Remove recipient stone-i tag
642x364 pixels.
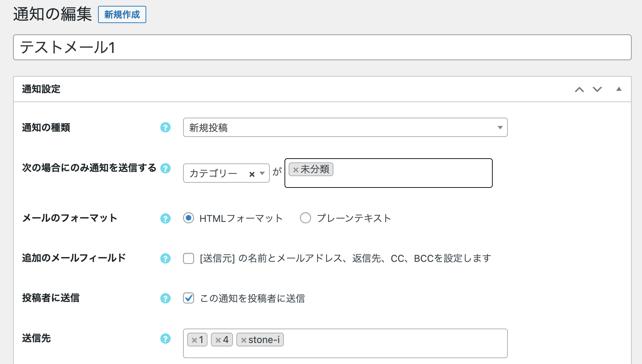(244, 340)
